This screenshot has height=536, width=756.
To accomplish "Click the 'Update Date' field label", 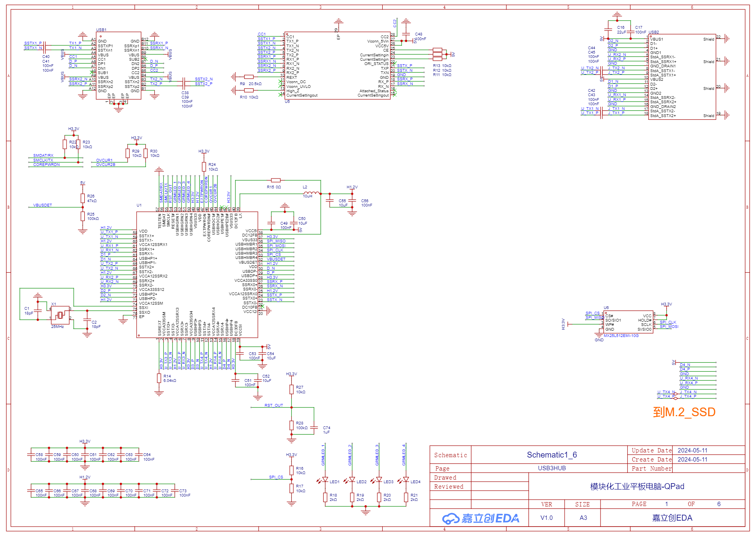I will 652,450.
